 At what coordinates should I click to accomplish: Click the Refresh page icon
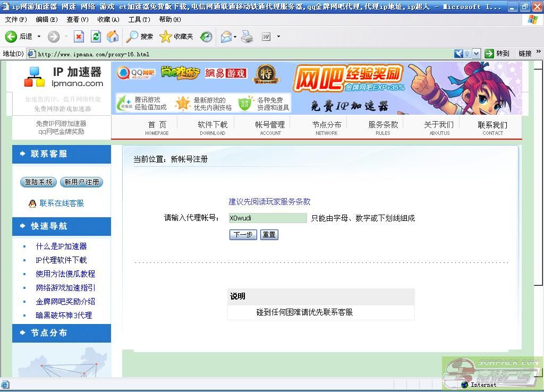95,37
